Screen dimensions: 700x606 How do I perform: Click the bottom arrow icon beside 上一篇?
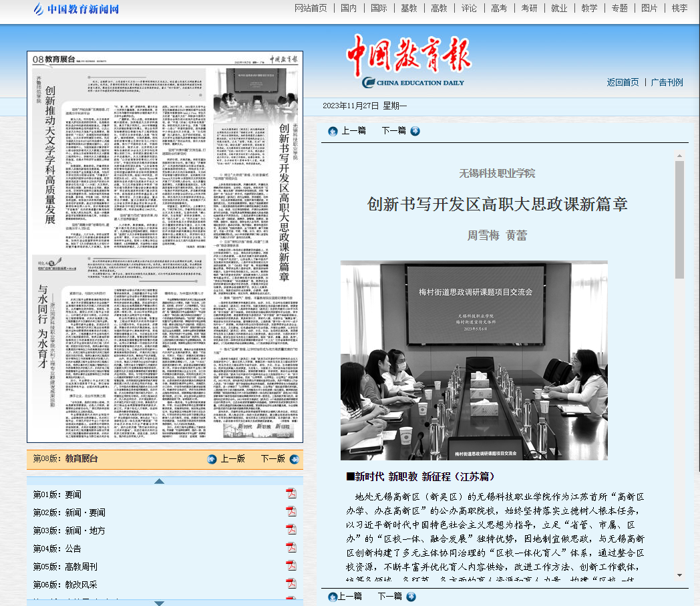click(333, 597)
